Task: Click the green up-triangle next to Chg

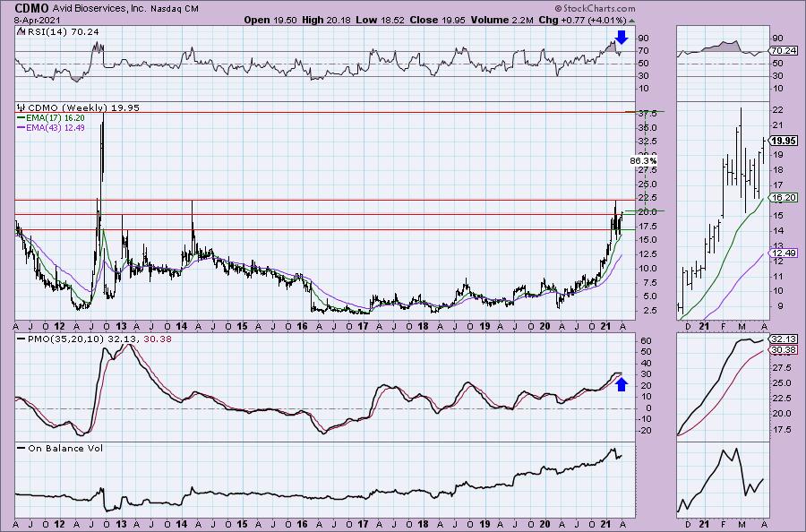Action: click(x=631, y=21)
